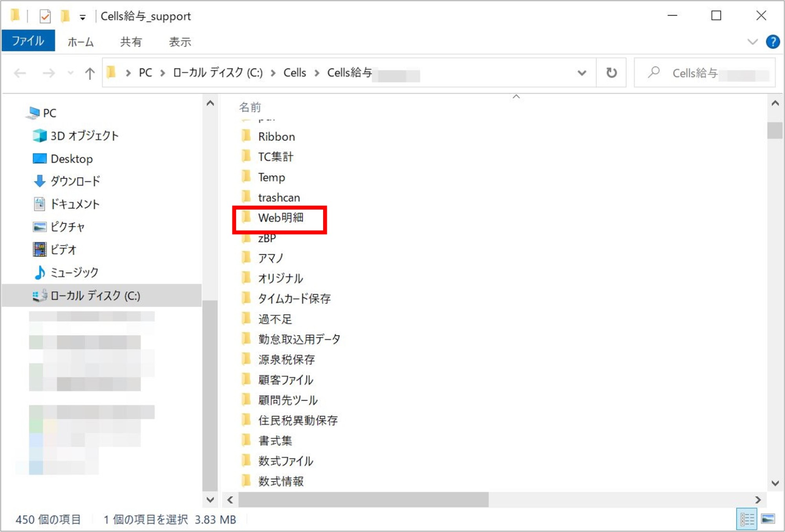The image size is (785, 532).
Task: Select the ダウンロード folder in sidebar
Action: pyautogui.click(x=75, y=181)
